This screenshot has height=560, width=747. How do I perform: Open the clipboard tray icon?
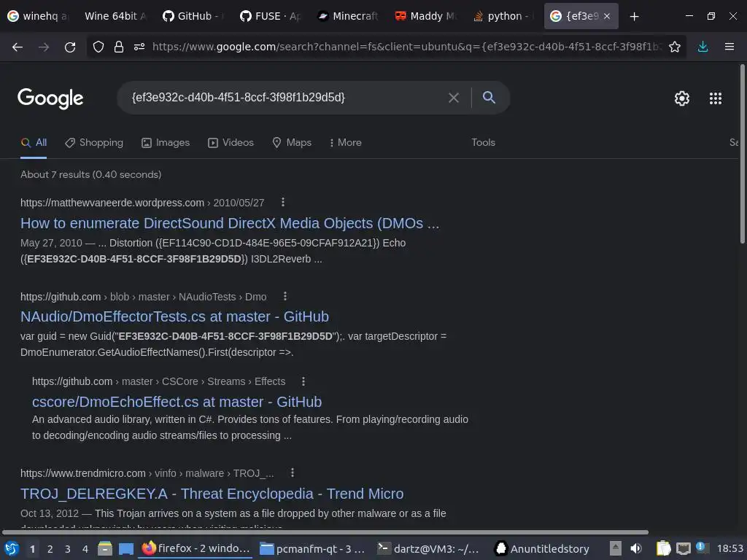point(663,548)
